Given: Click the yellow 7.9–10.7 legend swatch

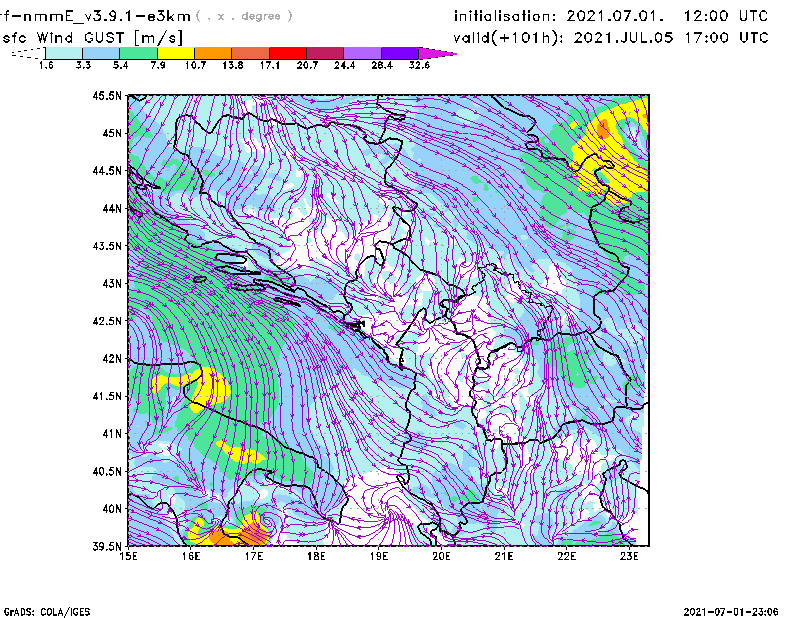Looking at the screenshot, I should 176,53.
